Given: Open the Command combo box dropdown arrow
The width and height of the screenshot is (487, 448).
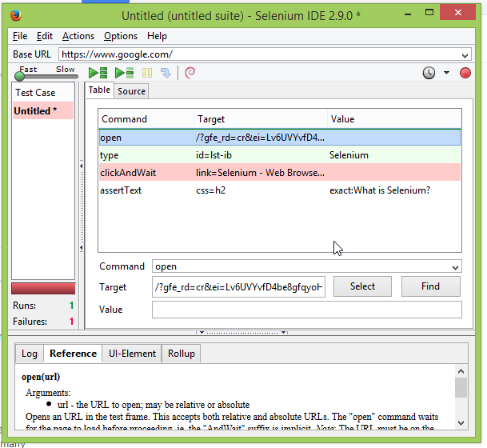Looking at the screenshot, I should coord(455,267).
